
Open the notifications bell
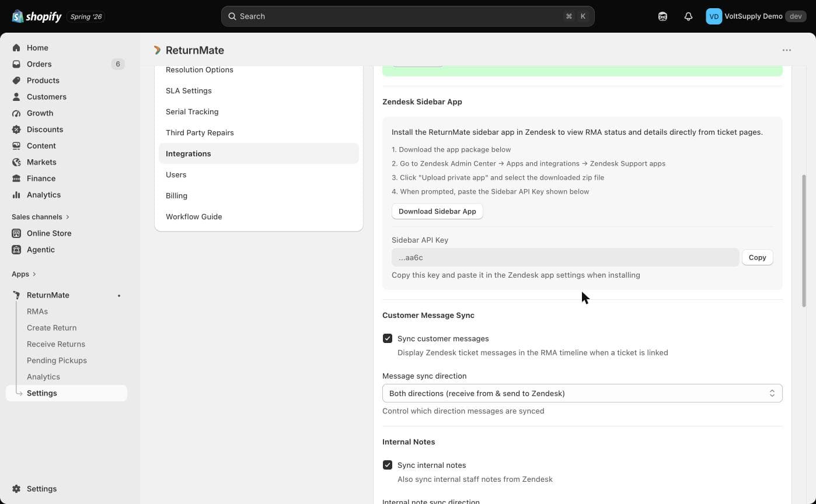[688, 16]
